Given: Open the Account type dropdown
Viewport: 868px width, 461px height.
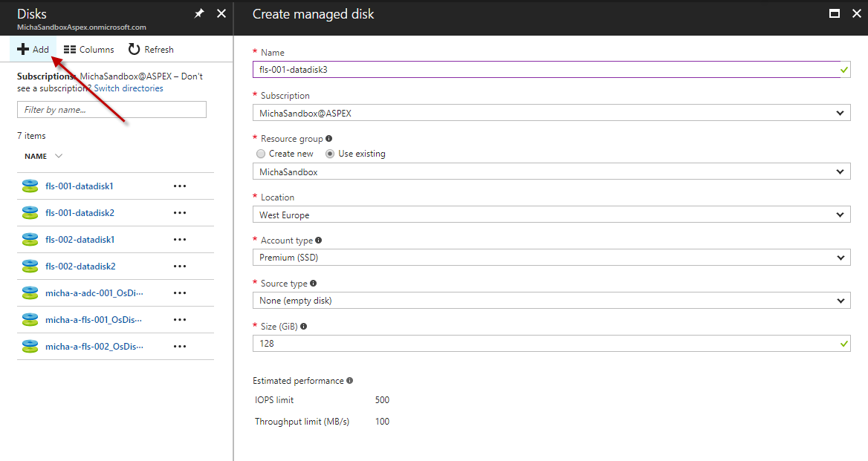Looking at the screenshot, I should tap(551, 258).
